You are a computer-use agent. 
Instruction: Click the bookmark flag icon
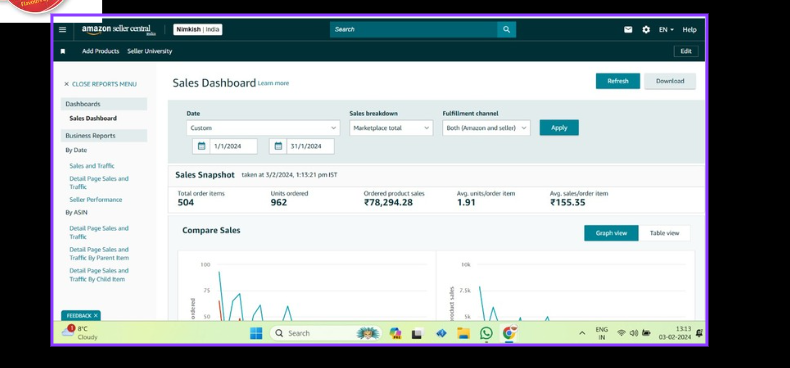click(63, 51)
